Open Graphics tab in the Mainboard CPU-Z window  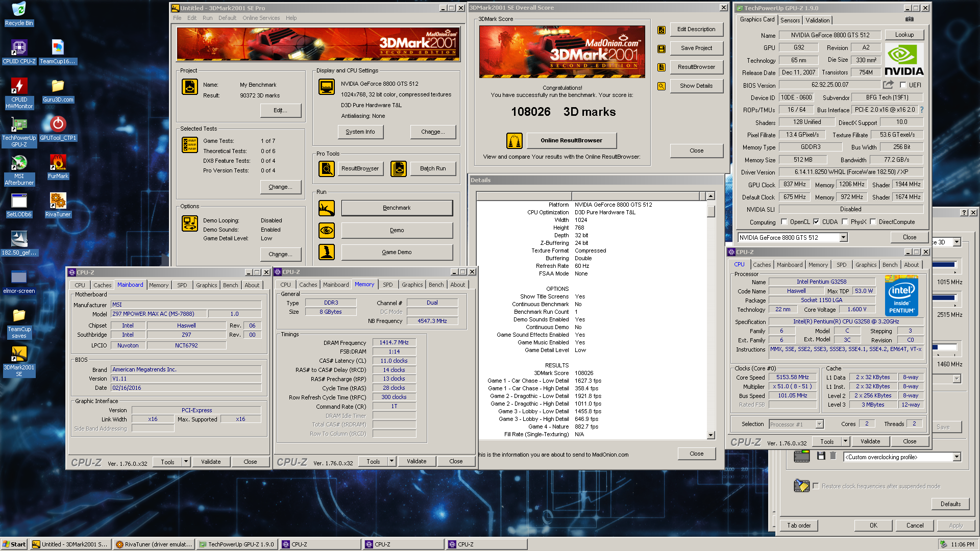click(207, 285)
